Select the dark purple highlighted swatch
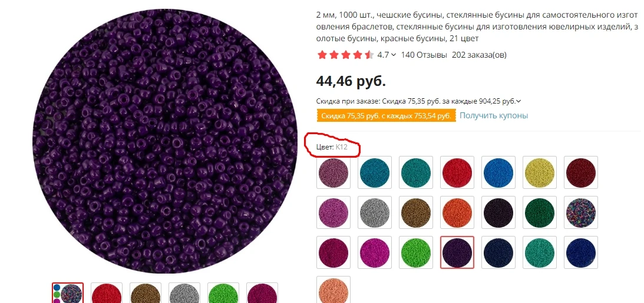The width and height of the screenshot is (644, 303). [x=457, y=252]
